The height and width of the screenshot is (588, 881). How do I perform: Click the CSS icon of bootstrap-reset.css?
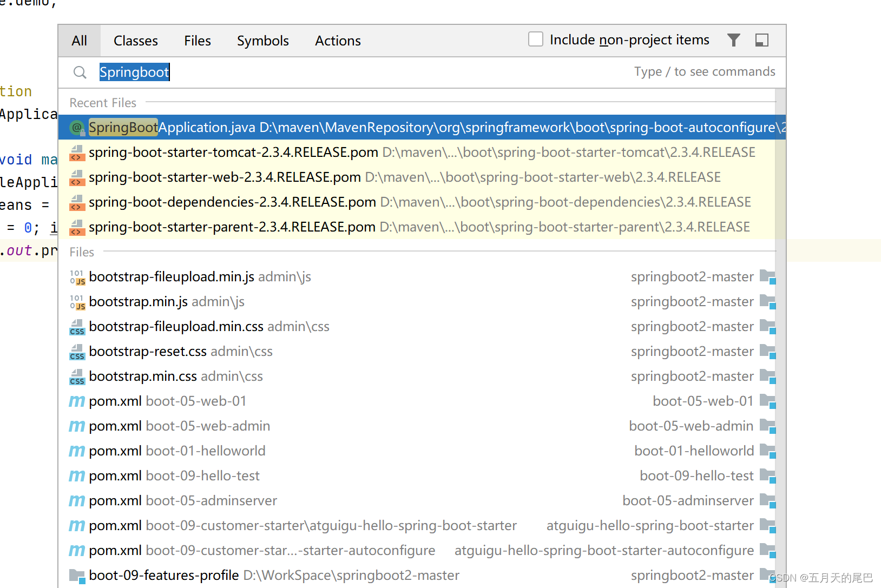tap(77, 352)
